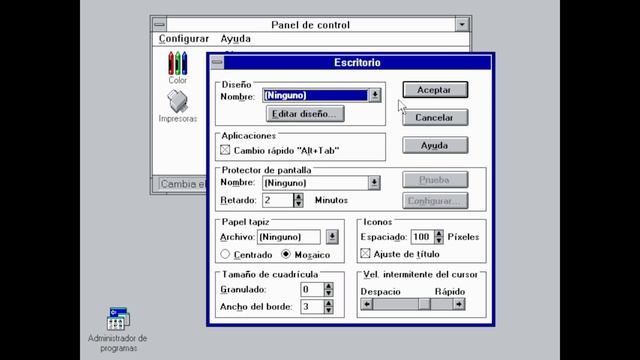Click cursor blink slider right arrow (Rápido)
640x360 pixels.
[x=459, y=304]
